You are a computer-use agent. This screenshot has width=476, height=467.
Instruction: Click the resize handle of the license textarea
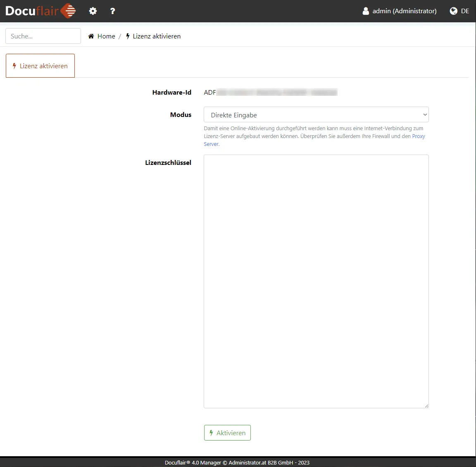(x=426, y=405)
